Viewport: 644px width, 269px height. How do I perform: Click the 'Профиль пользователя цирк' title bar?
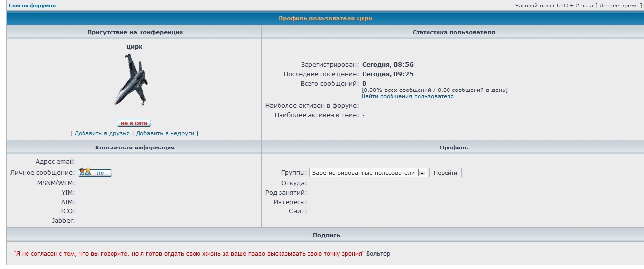pyautogui.click(x=325, y=18)
